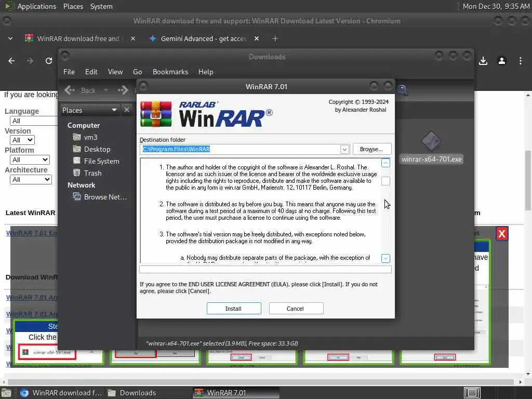532x399 pixels.
Task: Open the Architecture dropdown on webpage
Action: coord(31,179)
